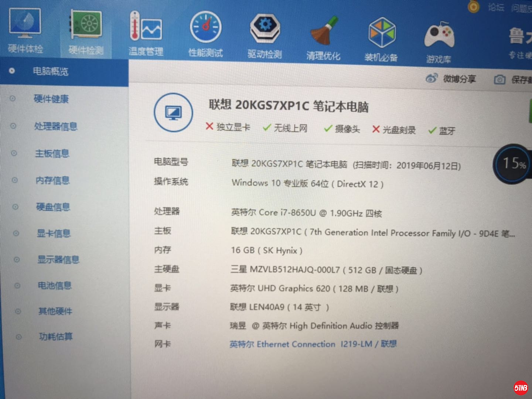Expand the 硬盘信息 hard disk section
This screenshot has height=399, width=532.
click(53, 207)
